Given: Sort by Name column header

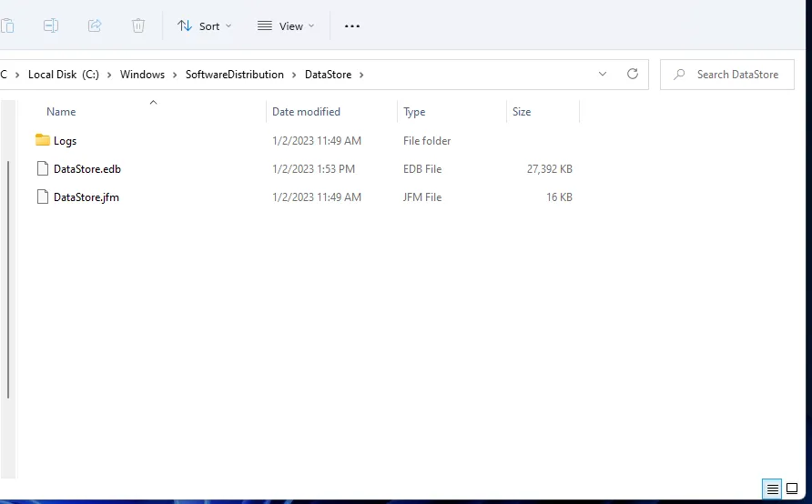Looking at the screenshot, I should coord(61,112).
